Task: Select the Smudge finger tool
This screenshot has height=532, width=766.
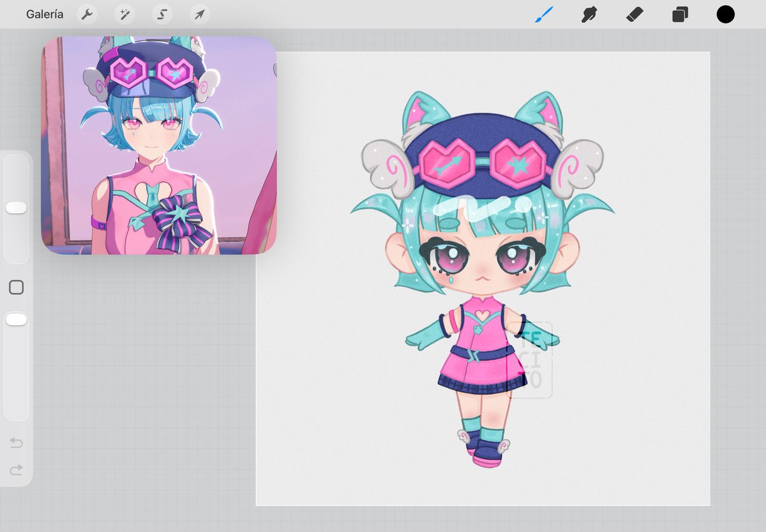Action: click(x=589, y=14)
